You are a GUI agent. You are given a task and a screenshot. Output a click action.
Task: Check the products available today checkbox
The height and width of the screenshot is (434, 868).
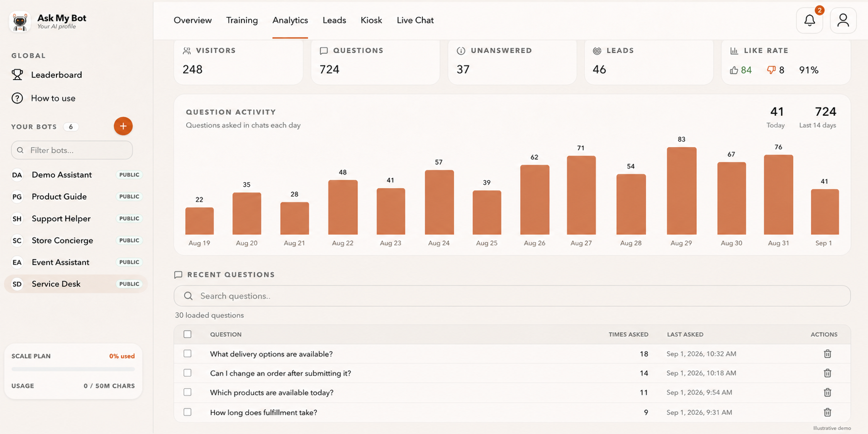point(188,392)
